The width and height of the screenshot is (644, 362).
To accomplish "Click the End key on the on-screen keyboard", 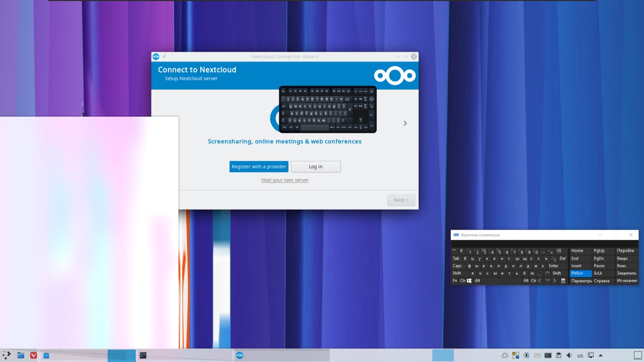I will [581, 258].
